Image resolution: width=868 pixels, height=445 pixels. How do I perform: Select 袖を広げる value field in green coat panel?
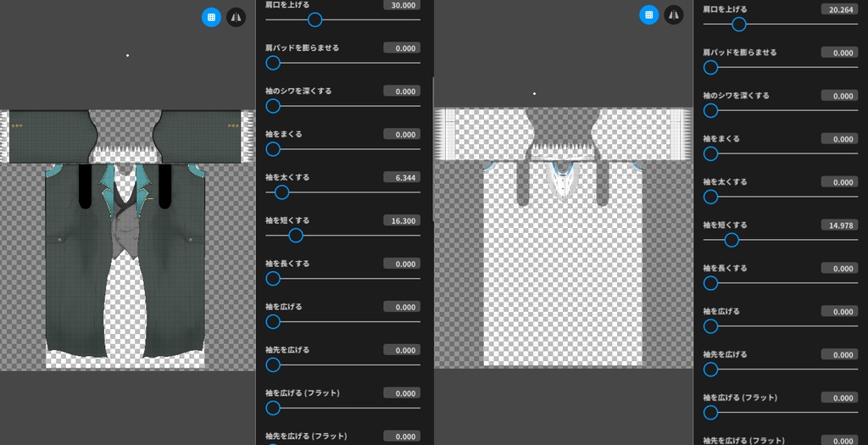[x=402, y=307]
